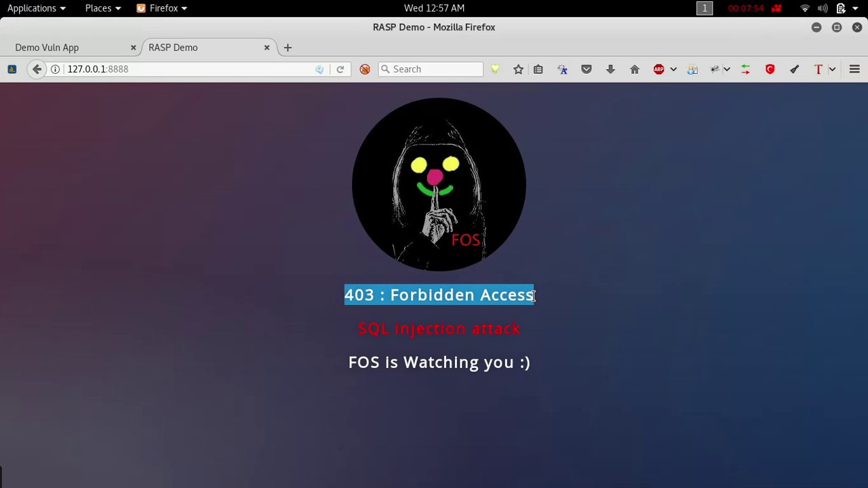This screenshot has width=868, height=488.
Task: Click the '403 : Forbidden Access' heading
Action: pyautogui.click(x=439, y=295)
